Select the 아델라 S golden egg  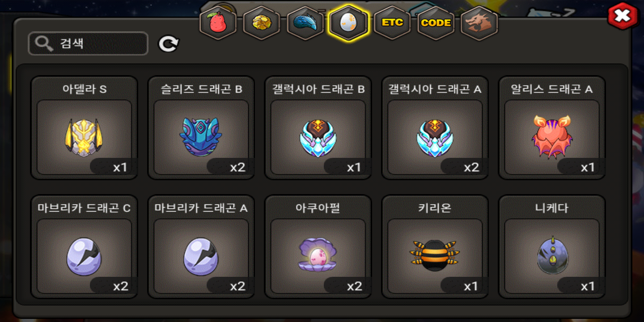point(84,128)
